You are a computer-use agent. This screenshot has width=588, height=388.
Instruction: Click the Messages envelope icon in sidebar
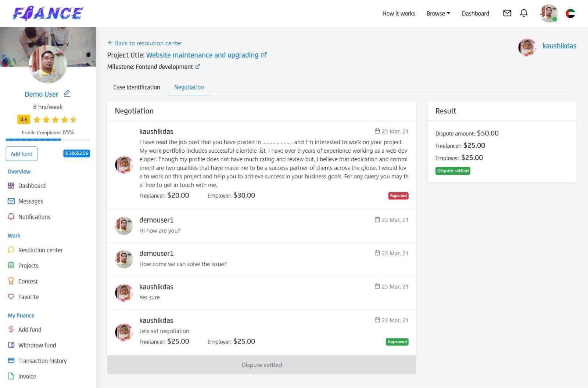pyautogui.click(x=11, y=201)
